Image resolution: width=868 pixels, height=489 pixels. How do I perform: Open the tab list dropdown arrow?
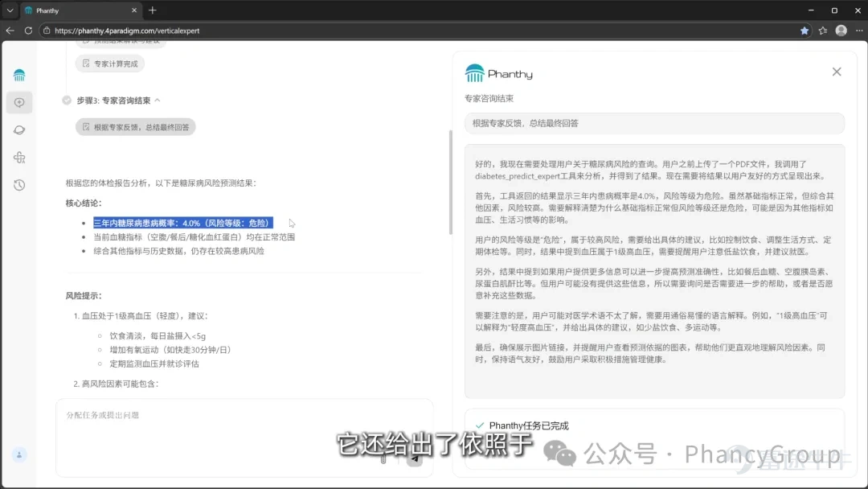pos(10,10)
